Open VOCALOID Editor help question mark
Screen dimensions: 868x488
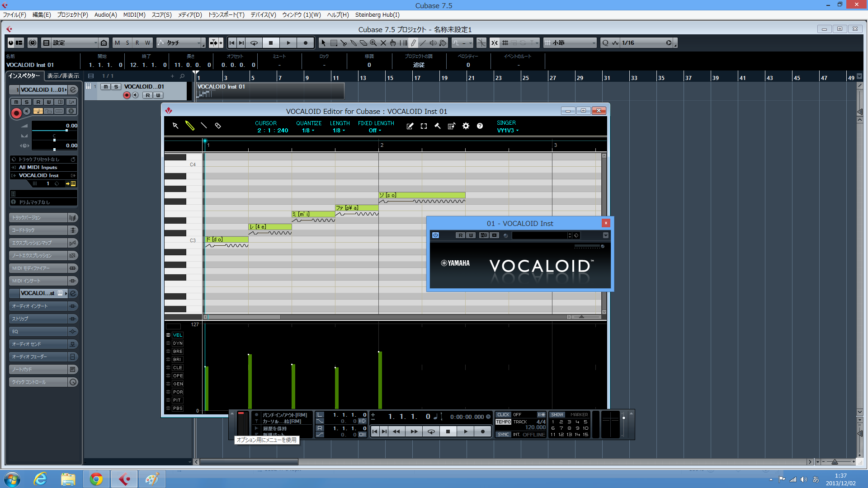coord(480,126)
